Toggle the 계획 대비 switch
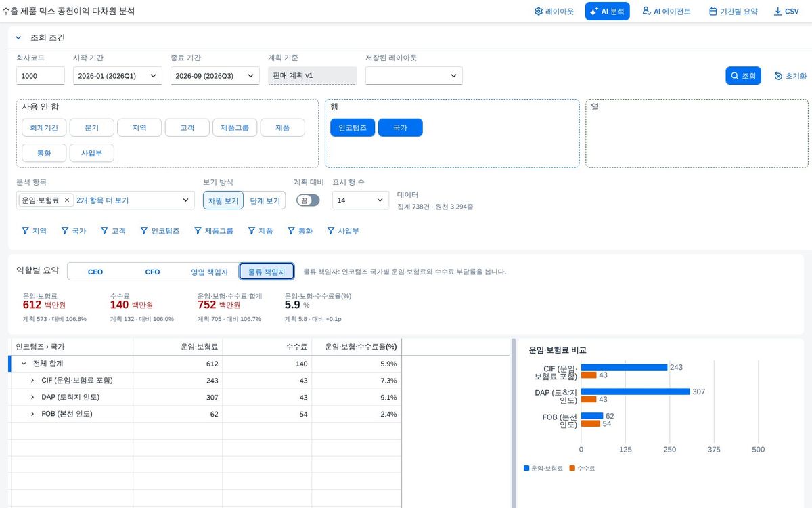The width and height of the screenshot is (812, 508). point(308,200)
